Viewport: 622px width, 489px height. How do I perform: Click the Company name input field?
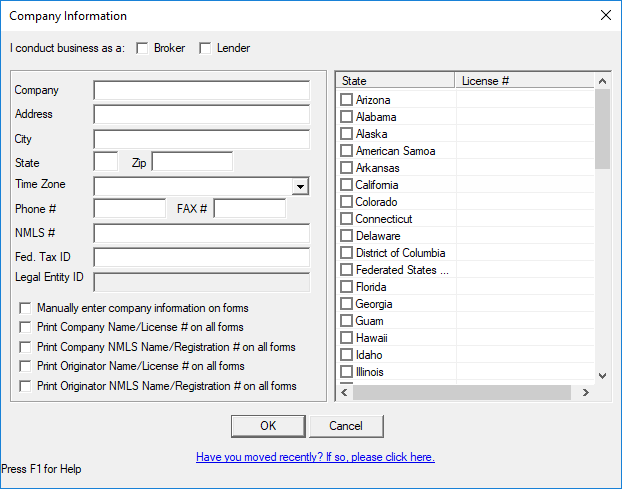pos(202,90)
